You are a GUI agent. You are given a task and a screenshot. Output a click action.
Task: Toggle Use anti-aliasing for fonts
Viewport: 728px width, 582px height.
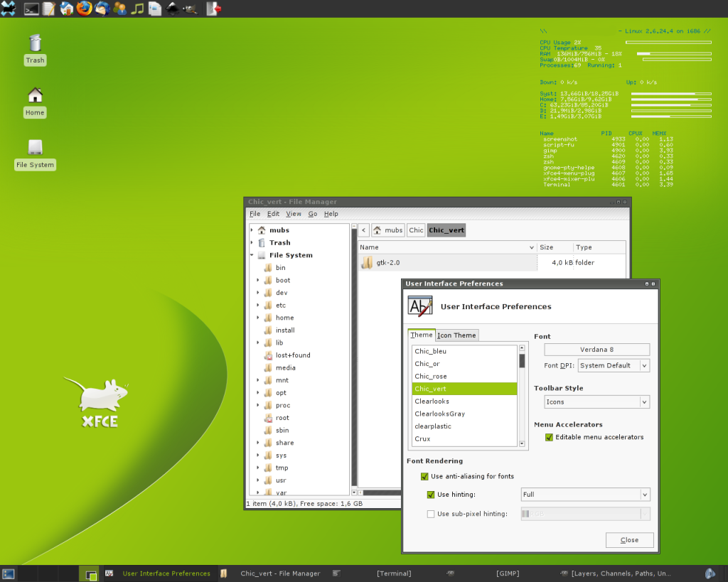(x=424, y=476)
